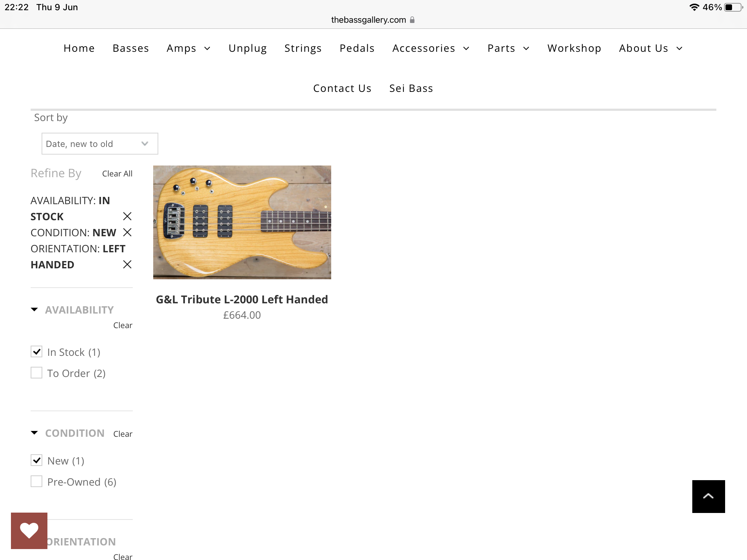Viewport: 747px width, 560px height.
Task: Clear the Orientation filter
Action: (x=123, y=556)
